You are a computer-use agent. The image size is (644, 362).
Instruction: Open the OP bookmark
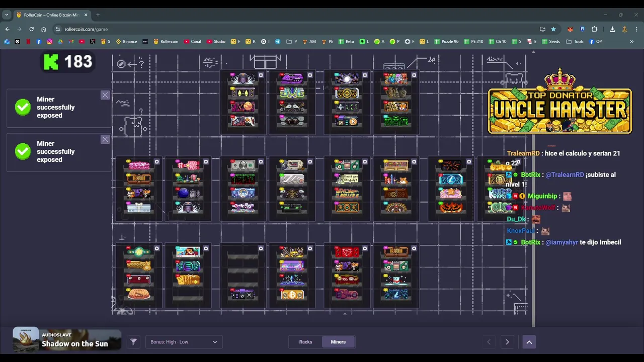point(595,41)
